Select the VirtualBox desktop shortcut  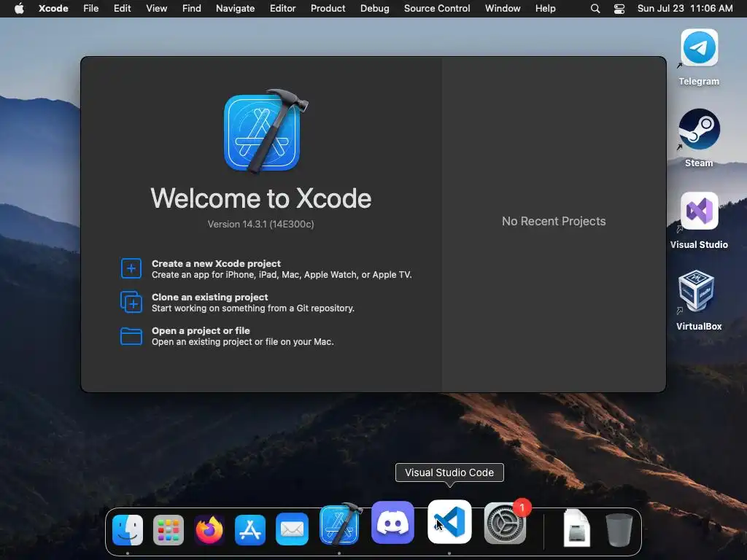click(699, 301)
